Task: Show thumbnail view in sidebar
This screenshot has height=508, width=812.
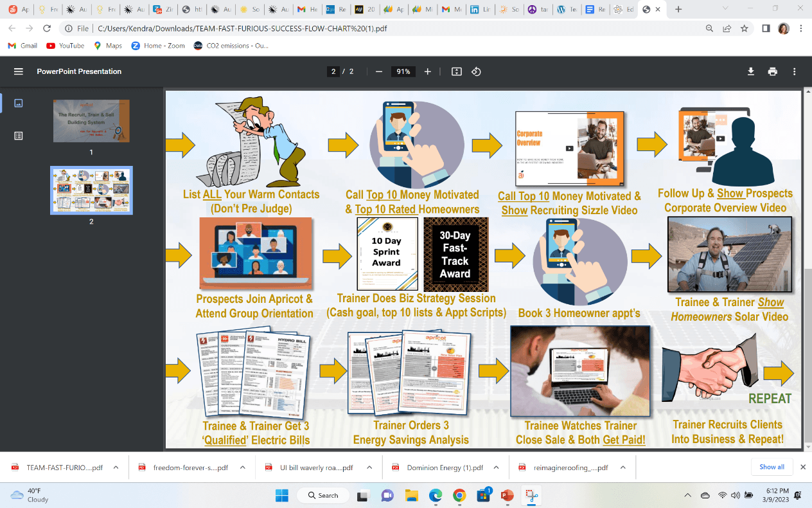Action: (x=18, y=103)
